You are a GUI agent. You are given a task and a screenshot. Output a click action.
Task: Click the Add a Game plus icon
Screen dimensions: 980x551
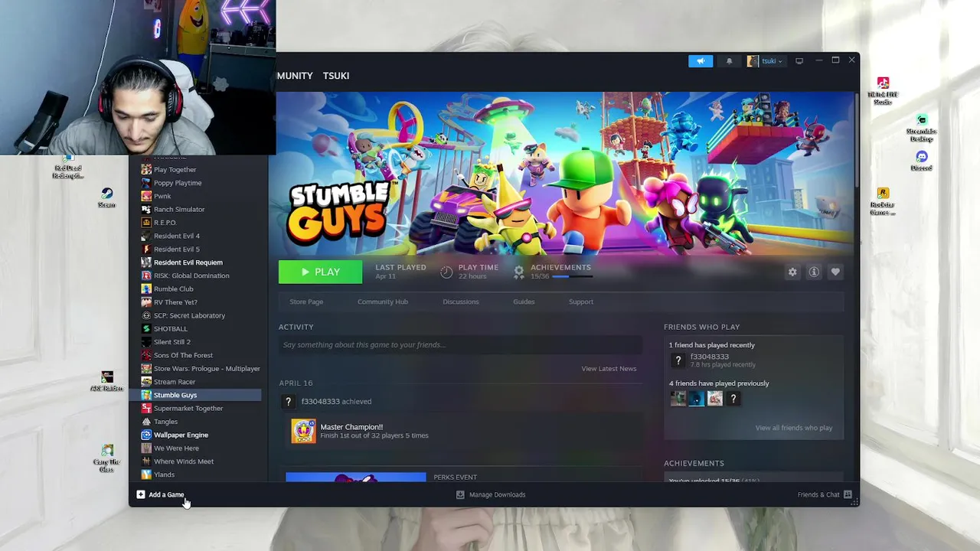[x=141, y=494]
